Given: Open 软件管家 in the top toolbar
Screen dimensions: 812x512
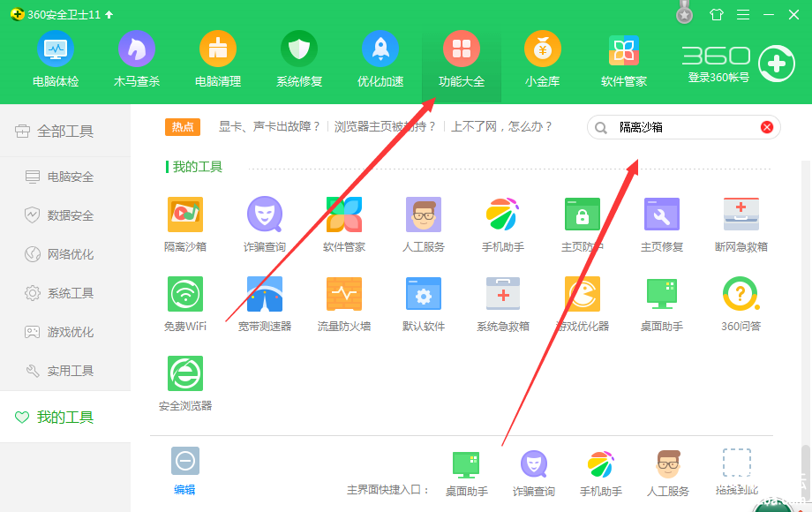Looking at the screenshot, I should (x=624, y=59).
